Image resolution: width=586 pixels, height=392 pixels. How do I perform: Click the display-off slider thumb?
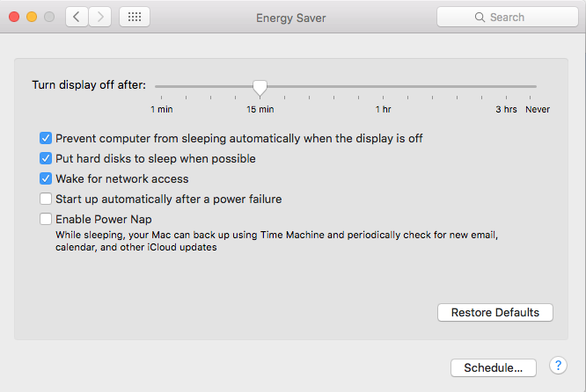pyautogui.click(x=260, y=88)
